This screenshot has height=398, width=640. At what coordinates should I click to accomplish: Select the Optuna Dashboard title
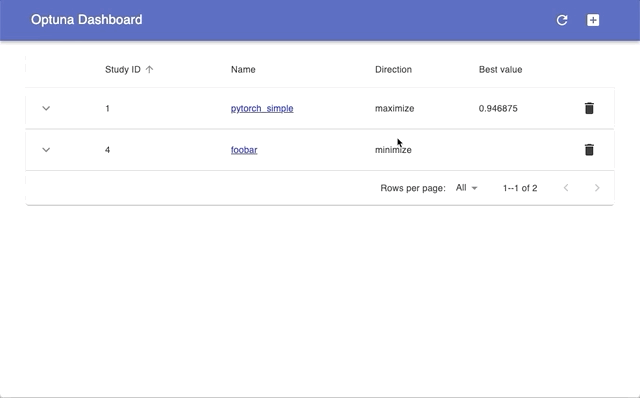87,20
